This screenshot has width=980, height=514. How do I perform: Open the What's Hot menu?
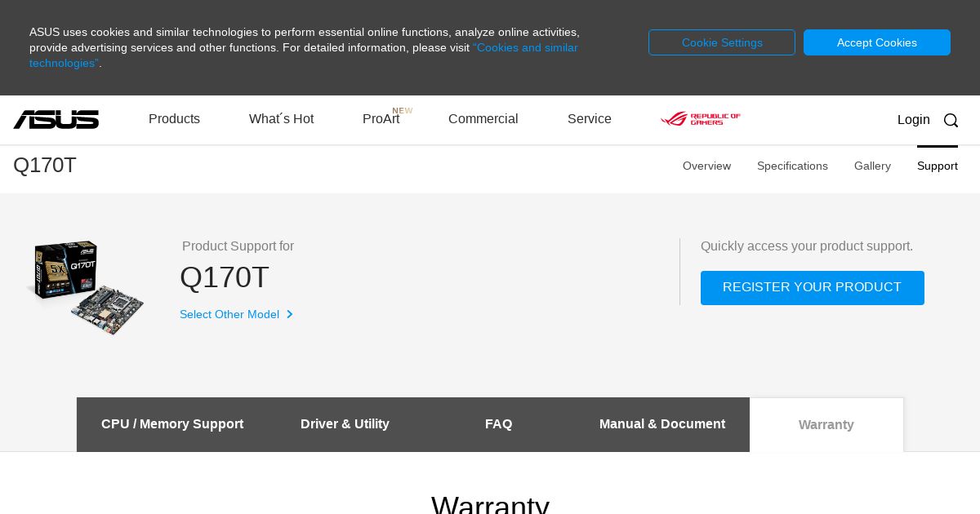[x=281, y=119]
